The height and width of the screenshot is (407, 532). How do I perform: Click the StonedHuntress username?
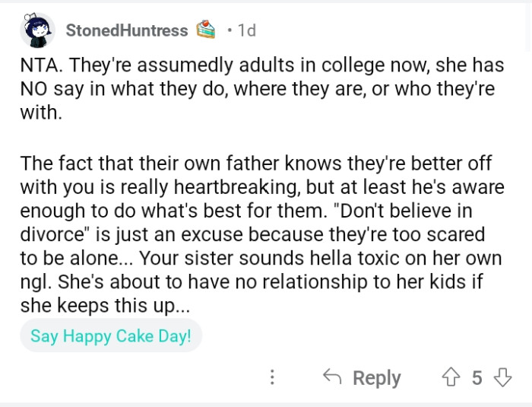(126, 30)
